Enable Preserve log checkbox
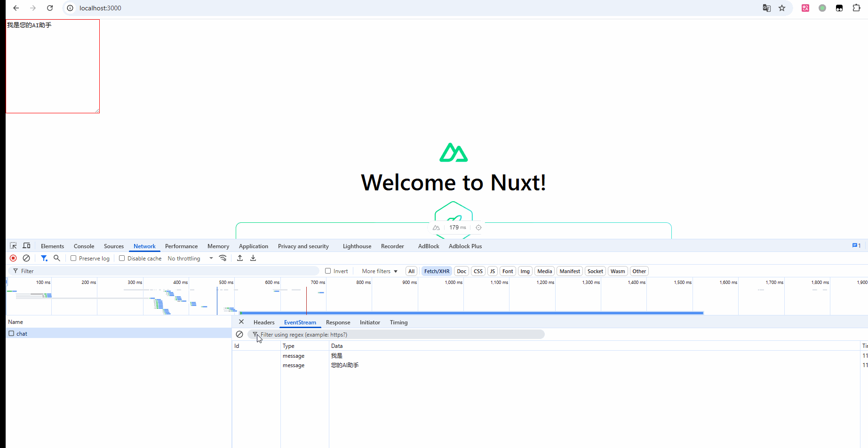The image size is (868, 448). [73, 258]
